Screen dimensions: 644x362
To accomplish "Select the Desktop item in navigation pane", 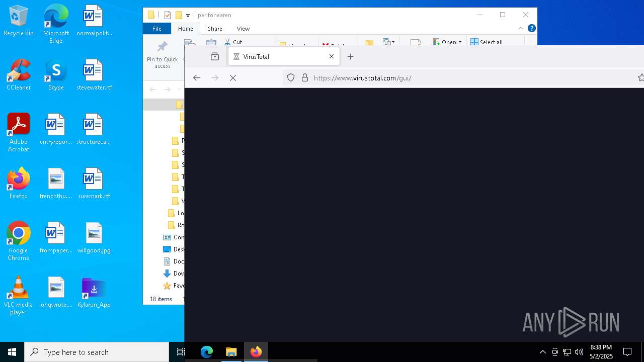I will point(173,249).
